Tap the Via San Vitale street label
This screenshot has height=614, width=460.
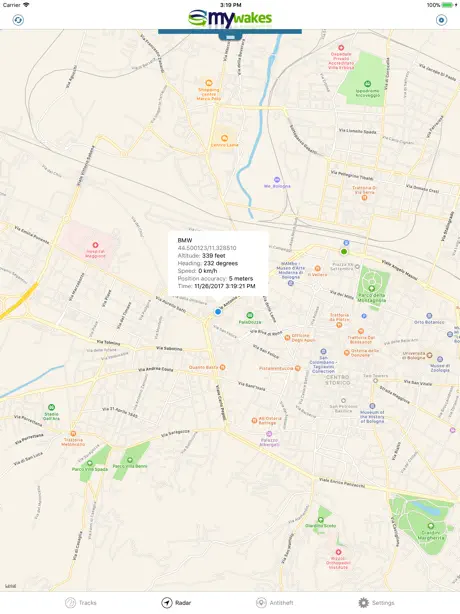(418, 383)
